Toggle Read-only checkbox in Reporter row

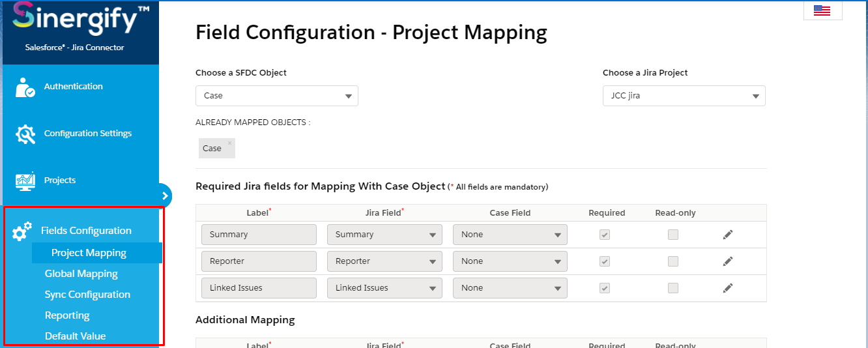tap(673, 261)
